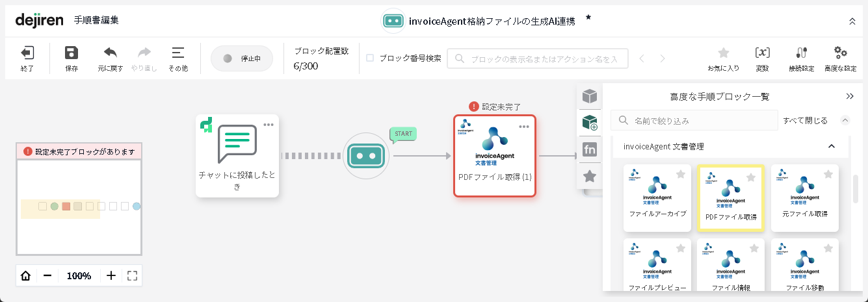Open 高度な設定 advanced settings gears

(840, 53)
